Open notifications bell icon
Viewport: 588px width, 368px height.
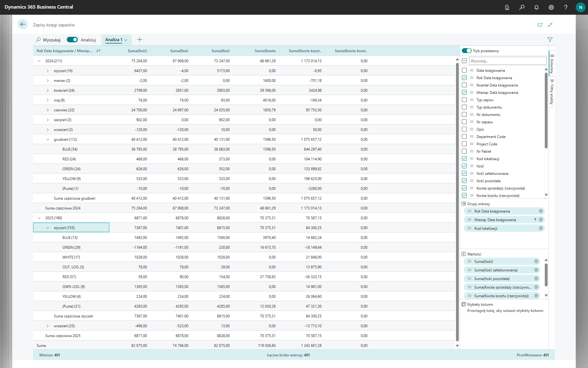coord(537,7)
